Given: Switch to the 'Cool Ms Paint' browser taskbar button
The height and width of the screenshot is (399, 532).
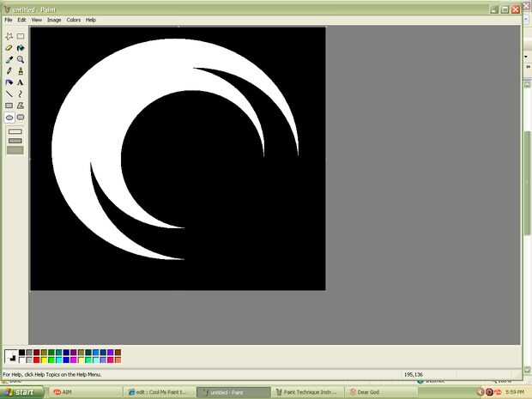Looking at the screenshot, I should (159, 392).
